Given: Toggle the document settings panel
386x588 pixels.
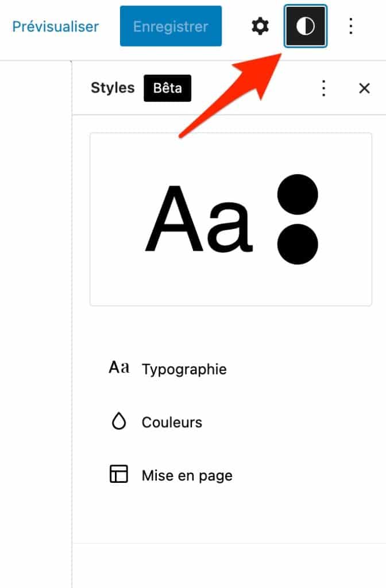Looking at the screenshot, I should [x=260, y=26].
